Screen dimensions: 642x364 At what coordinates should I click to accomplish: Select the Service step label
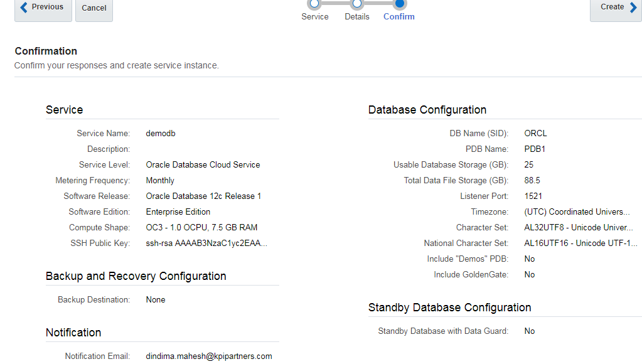coord(314,17)
